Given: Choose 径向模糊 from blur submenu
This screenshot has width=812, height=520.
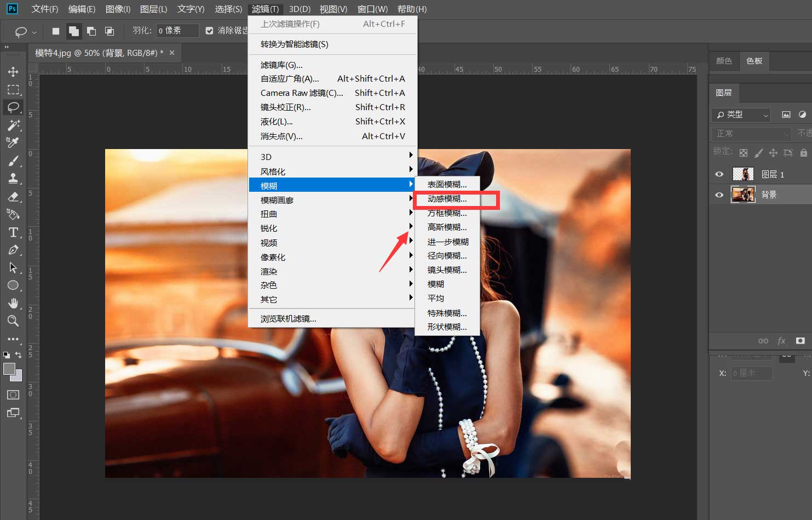Looking at the screenshot, I should click(447, 255).
